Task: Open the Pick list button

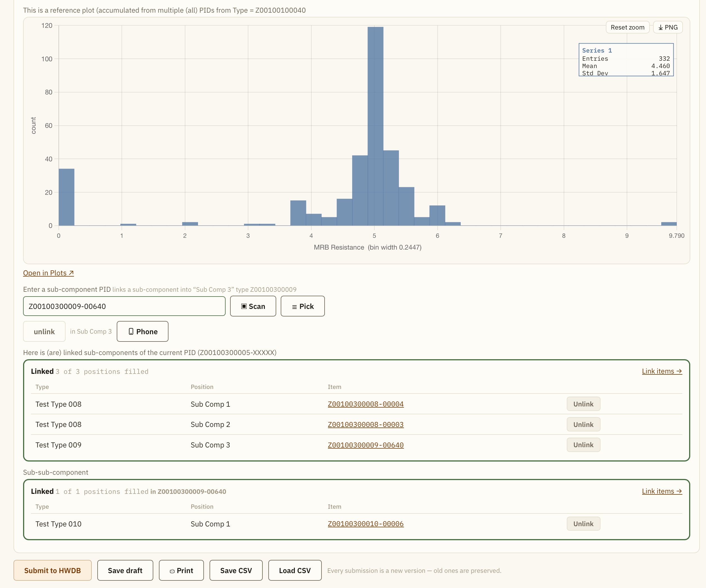Action: [x=303, y=306]
